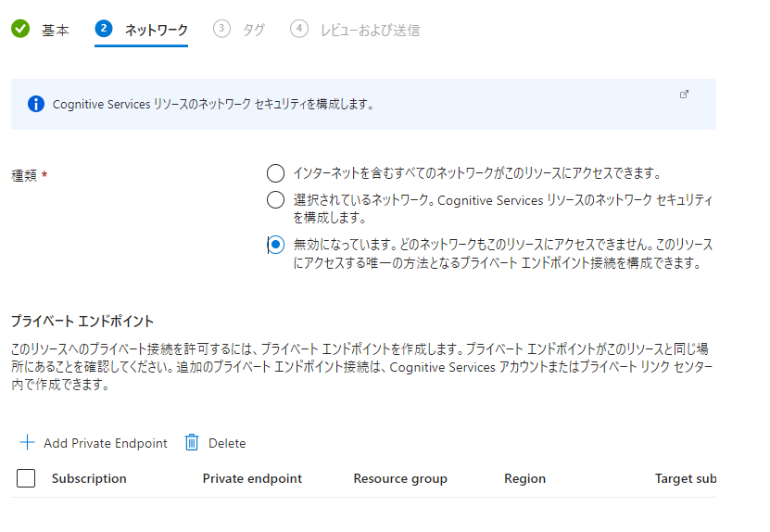This screenshot has height=532, width=770.
Task: Select the all networks including internet option
Action: click(x=275, y=173)
